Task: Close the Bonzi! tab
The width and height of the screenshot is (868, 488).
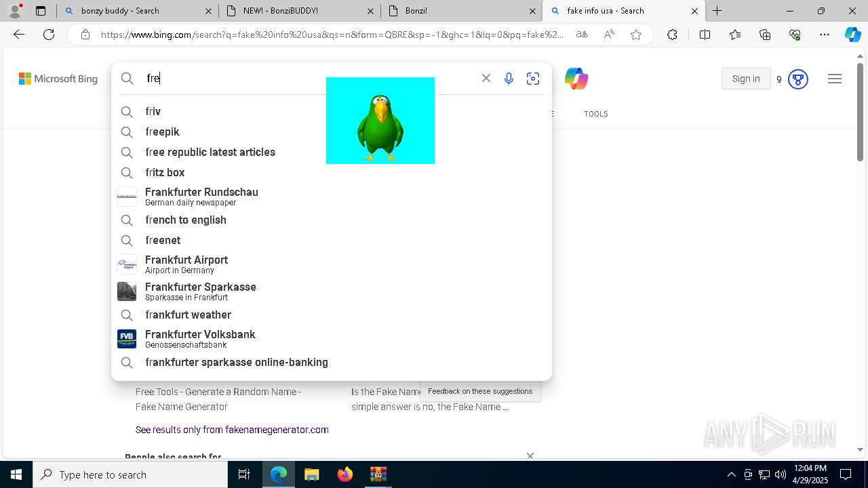Action: (x=533, y=11)
